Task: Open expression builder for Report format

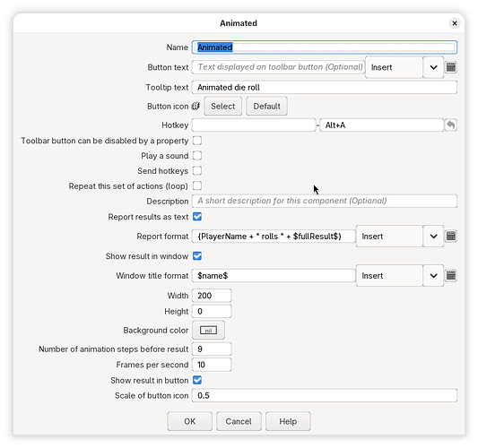Action: [451, 236]
